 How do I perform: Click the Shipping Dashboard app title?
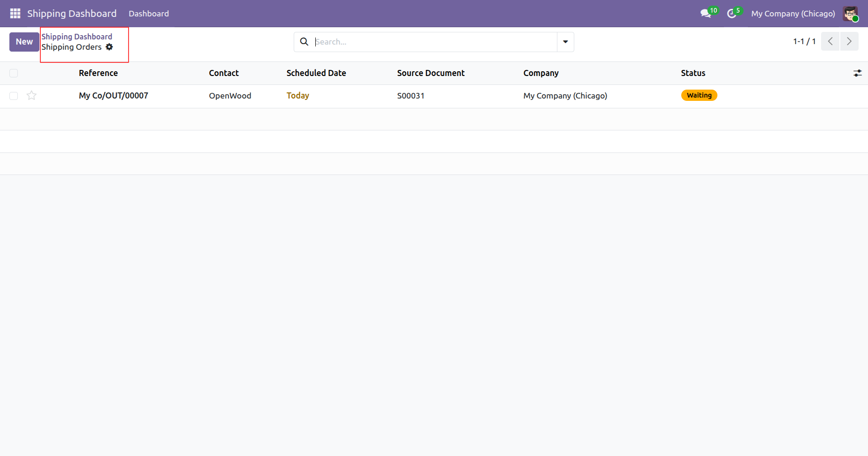(72, 14)
